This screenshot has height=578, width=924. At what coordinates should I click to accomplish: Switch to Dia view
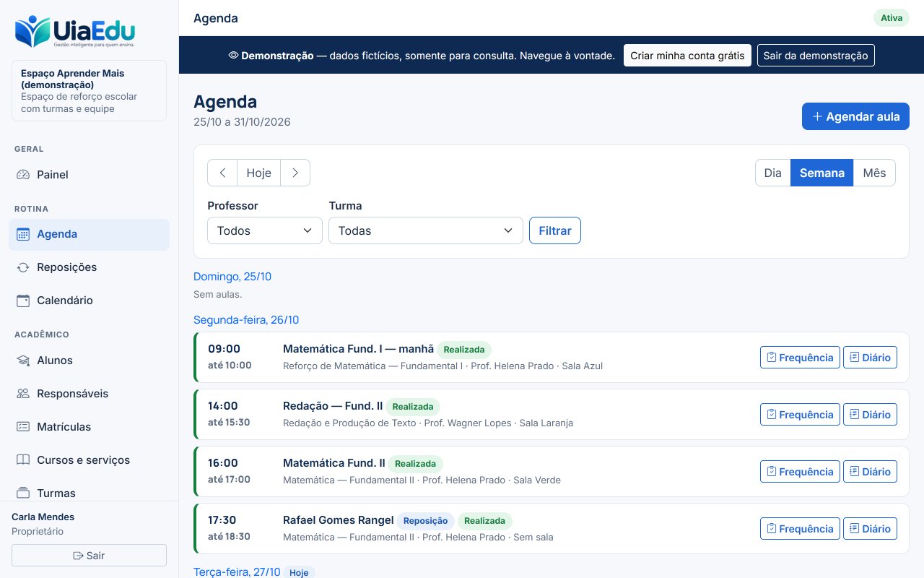tap(772, 173)
